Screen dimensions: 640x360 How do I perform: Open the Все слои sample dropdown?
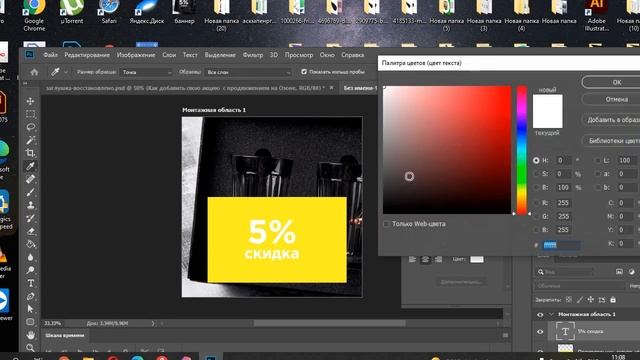[248, 72]
